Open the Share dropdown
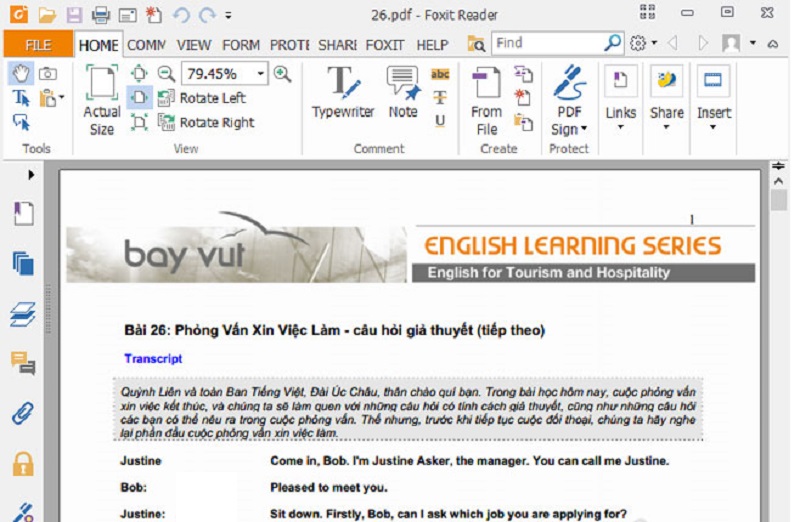This screenshot has width=800, height=522. click(666, 98)
